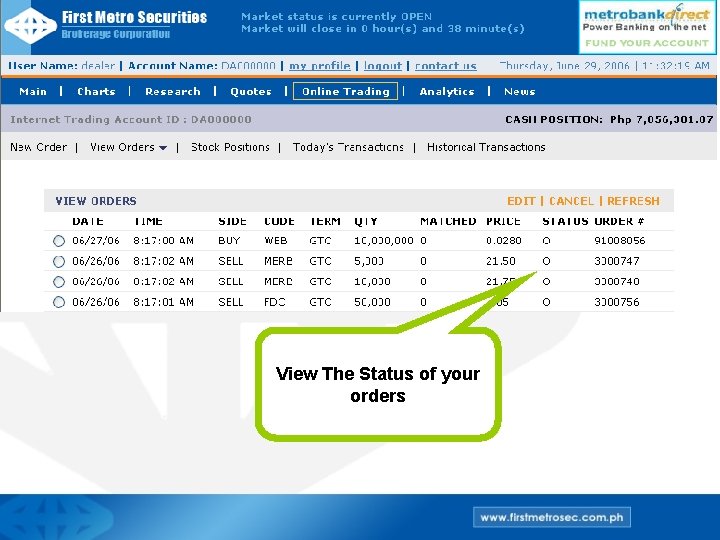720x540 pixels.
Task: Click CANCEL in View Orders header
Action: point(571,201)
